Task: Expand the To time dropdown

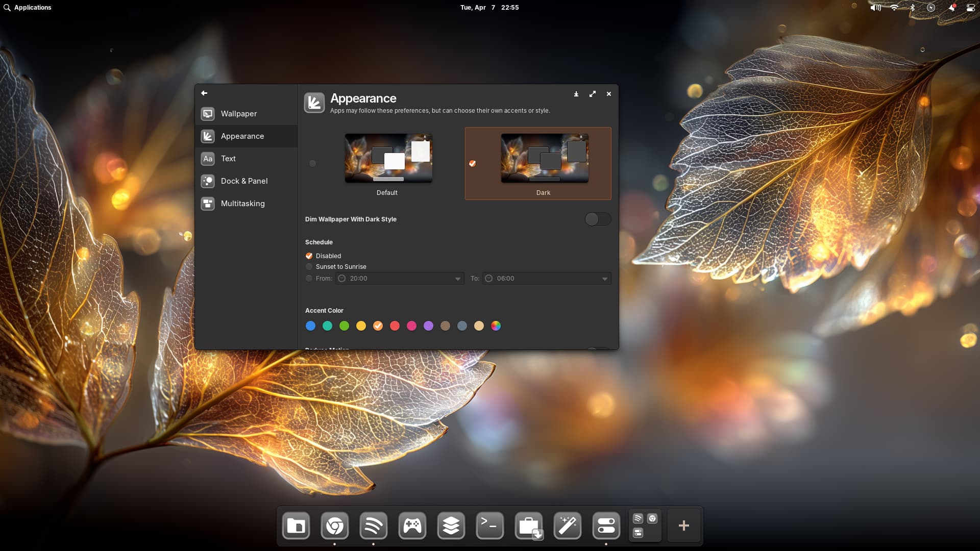Action: 604,279
